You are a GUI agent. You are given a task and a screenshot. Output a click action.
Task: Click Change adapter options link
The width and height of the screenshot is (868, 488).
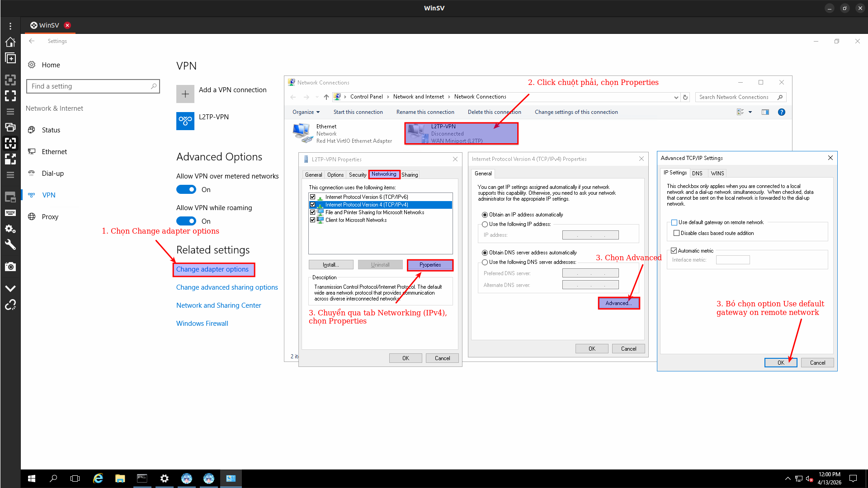click(212, 269)
